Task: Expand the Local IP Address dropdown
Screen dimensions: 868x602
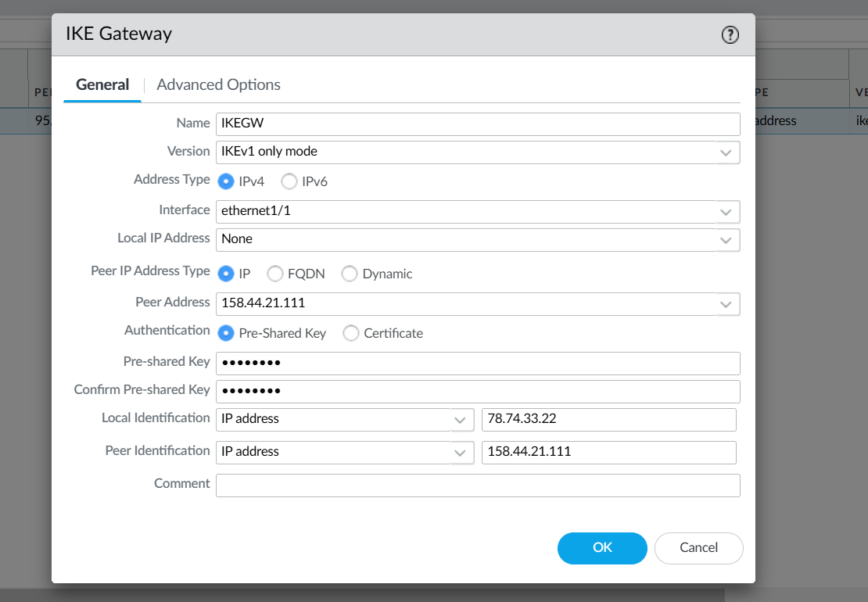Action: click(726, 239)
